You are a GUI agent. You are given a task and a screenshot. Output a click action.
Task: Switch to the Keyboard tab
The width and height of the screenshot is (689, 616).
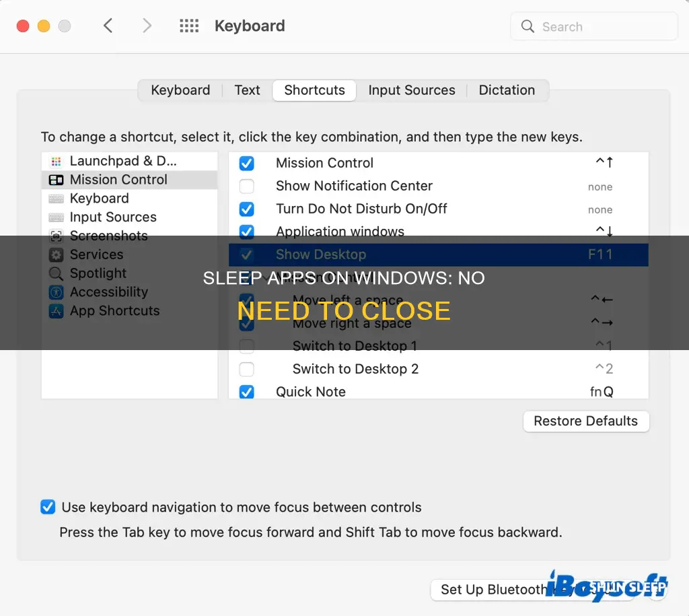180,90
